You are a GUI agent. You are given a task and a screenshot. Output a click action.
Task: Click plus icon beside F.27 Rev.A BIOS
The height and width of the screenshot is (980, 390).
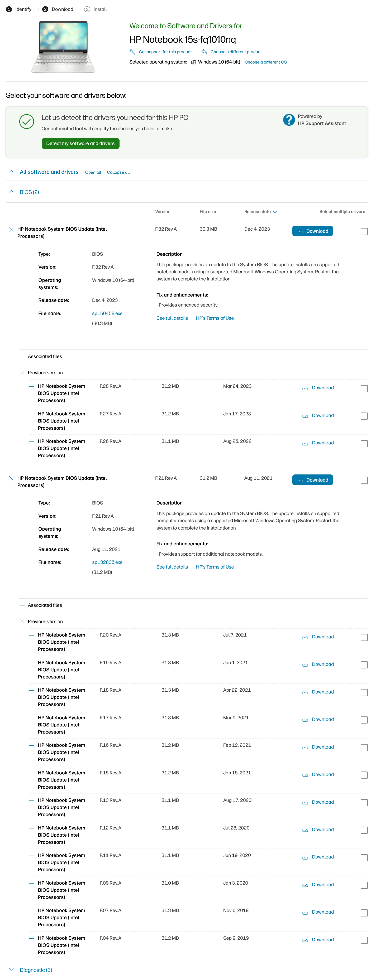pyautogui.click(x=32, y=414)
